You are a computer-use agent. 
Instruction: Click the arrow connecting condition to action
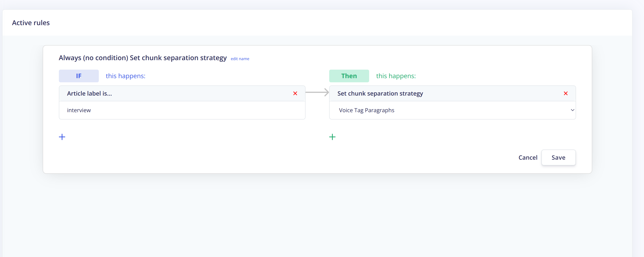point(317,92)
